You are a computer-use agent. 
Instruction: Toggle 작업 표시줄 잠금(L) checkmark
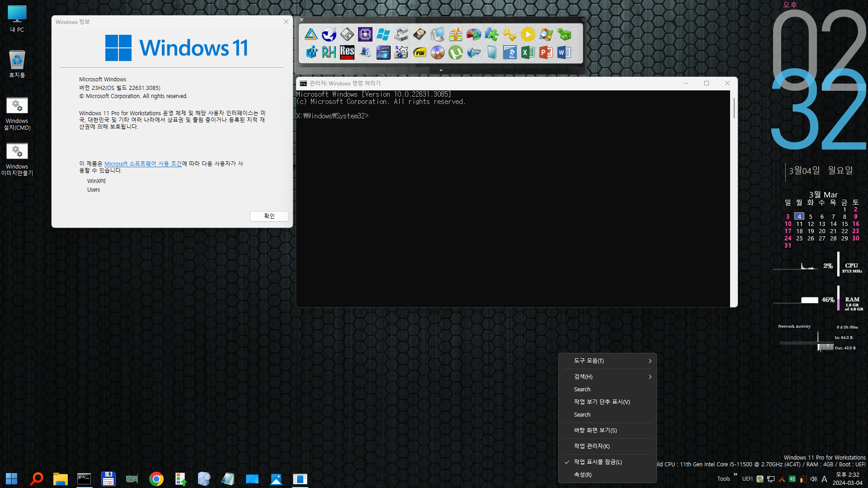[x=608, y=462]
